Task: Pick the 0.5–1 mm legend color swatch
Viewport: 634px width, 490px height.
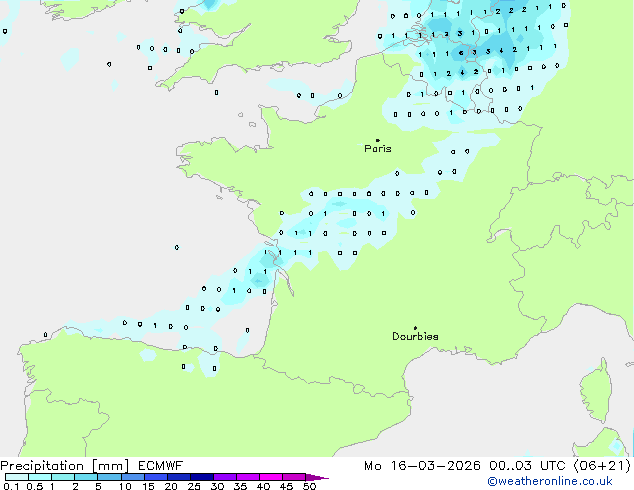Action: tap(40, 477)
